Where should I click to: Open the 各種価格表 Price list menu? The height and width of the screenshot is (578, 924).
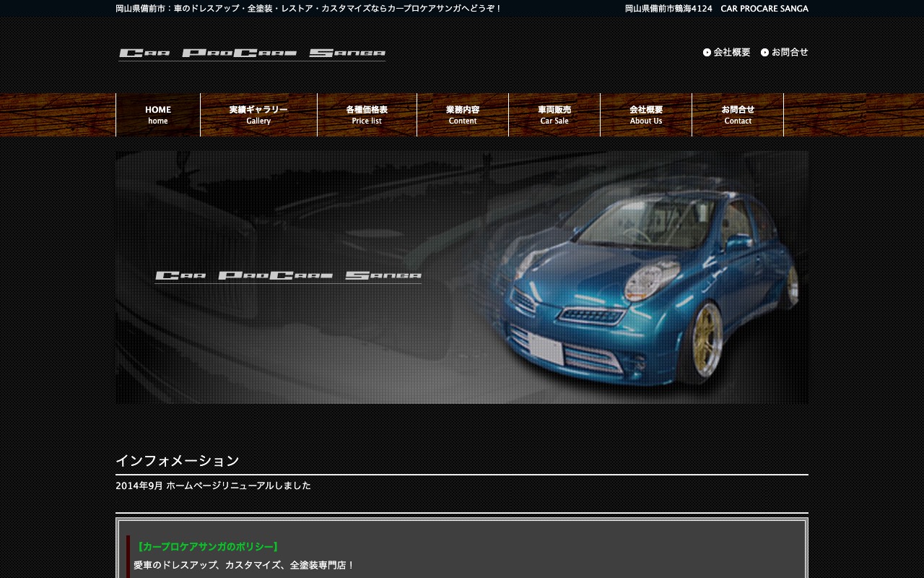point(367,115)
